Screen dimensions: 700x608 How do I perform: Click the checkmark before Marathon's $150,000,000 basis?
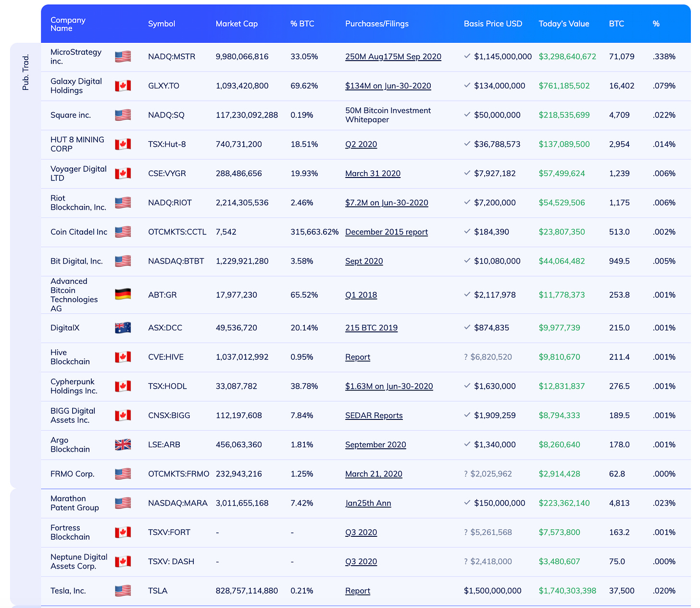[x=467, y=503]
